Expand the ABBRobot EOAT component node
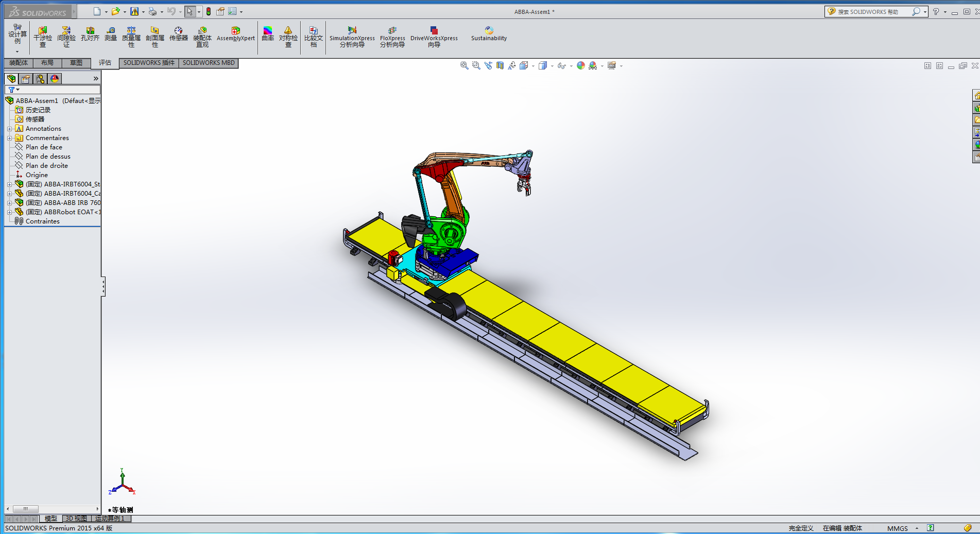Image resolution: width=980 pixels, height=534 pixels. coord(9,212)
